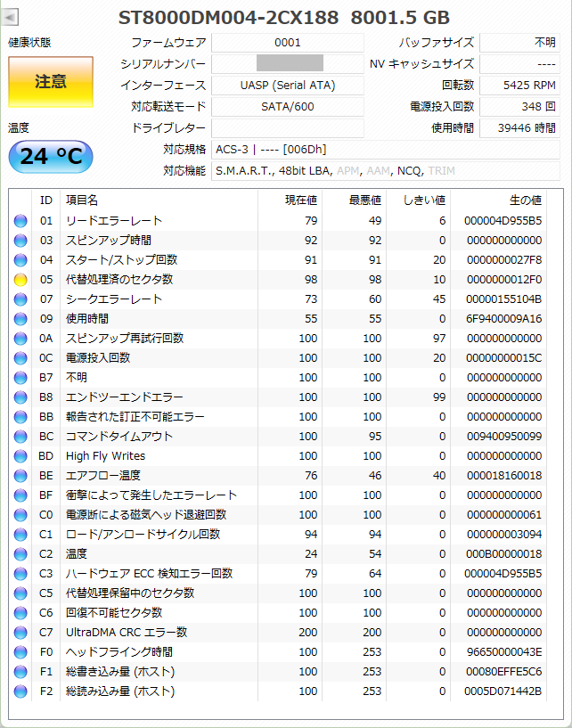The image size is (572, 728).
Task: Click status circle for BE エアフロー温度
Action: point(20,476)
